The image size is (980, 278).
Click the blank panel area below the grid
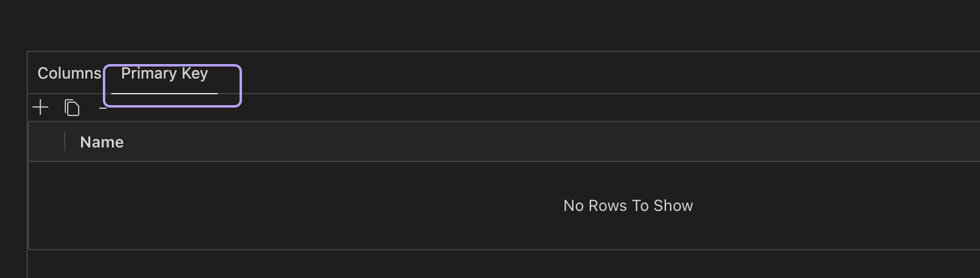503,264
